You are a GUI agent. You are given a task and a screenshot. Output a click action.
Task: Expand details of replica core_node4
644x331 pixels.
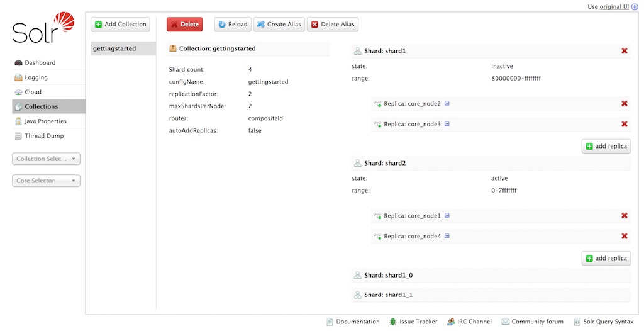point(447,236)
